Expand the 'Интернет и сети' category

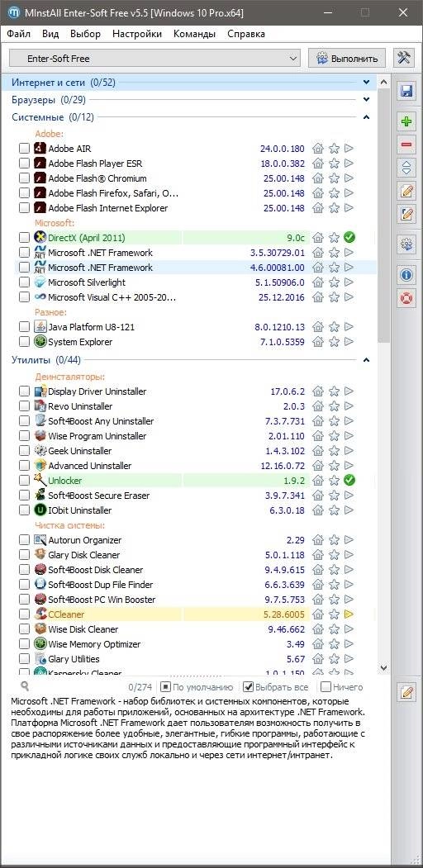coord(366,83)
